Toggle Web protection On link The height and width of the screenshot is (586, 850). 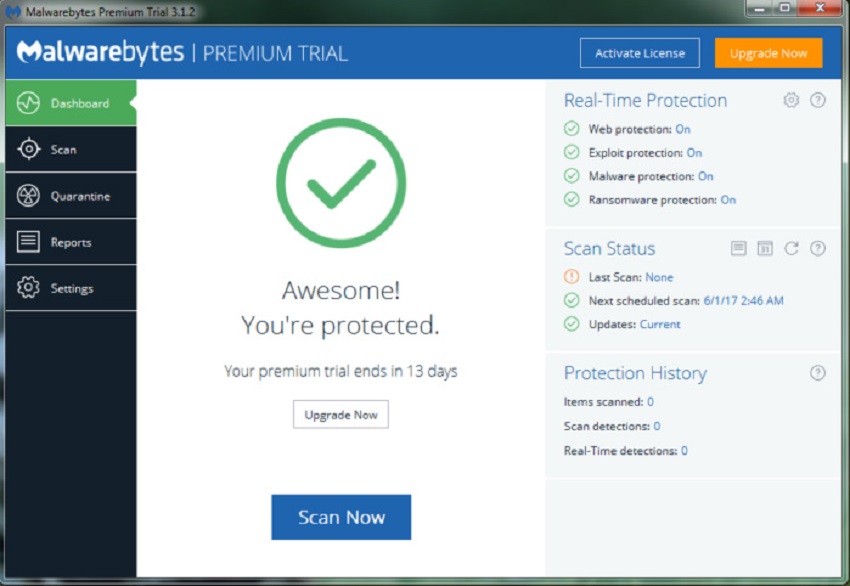tap(682, 129)
